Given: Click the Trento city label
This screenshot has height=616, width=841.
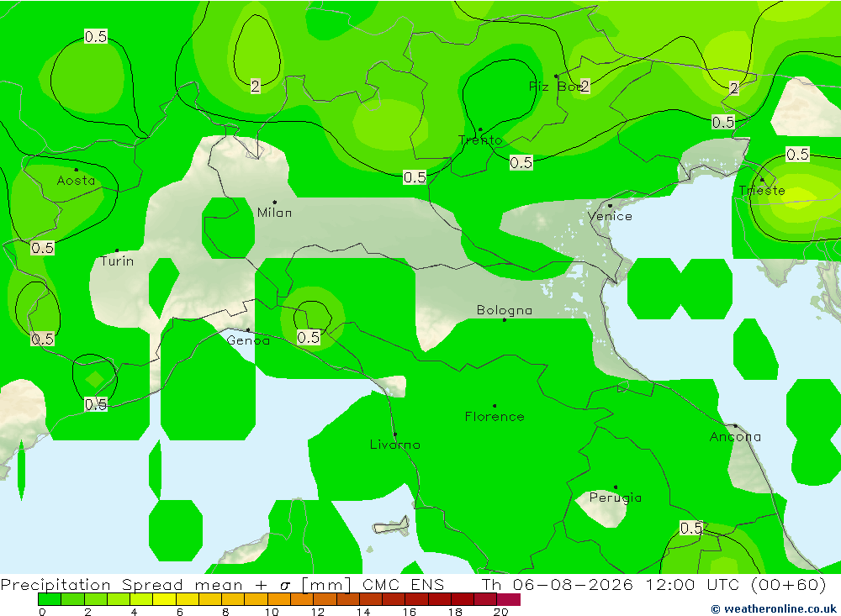Looking at the screenshot, I should (480, 140).
